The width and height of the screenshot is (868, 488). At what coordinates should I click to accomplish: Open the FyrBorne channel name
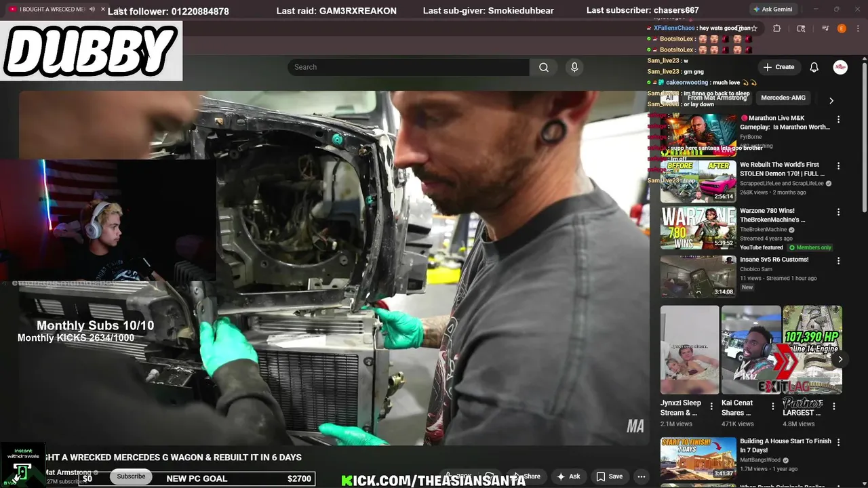pos(751,137)
